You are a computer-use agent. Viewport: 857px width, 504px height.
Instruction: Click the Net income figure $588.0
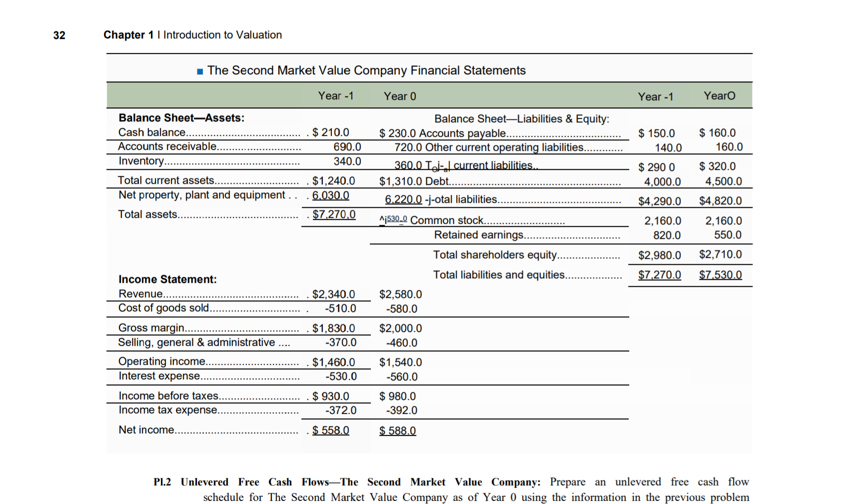(x=397, y=430)
